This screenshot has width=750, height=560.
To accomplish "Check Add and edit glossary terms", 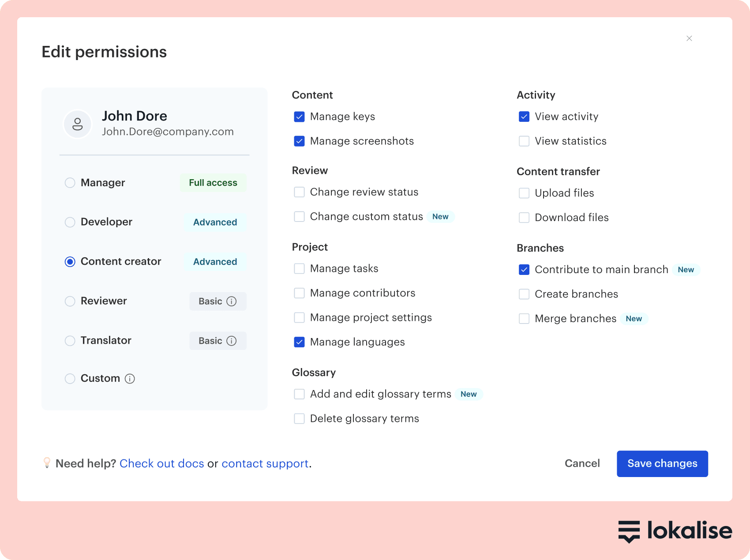I will pos(299,394).
